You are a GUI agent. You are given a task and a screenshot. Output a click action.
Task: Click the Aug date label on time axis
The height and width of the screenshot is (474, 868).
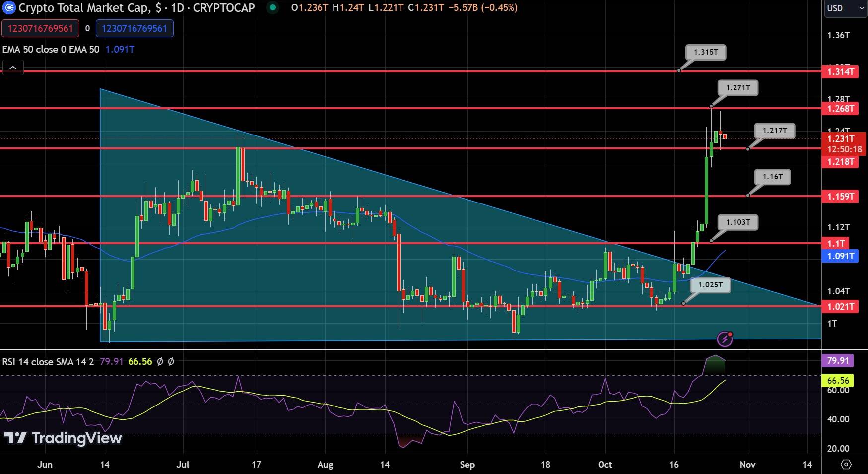pyautogui.click(x=325, y=465)
